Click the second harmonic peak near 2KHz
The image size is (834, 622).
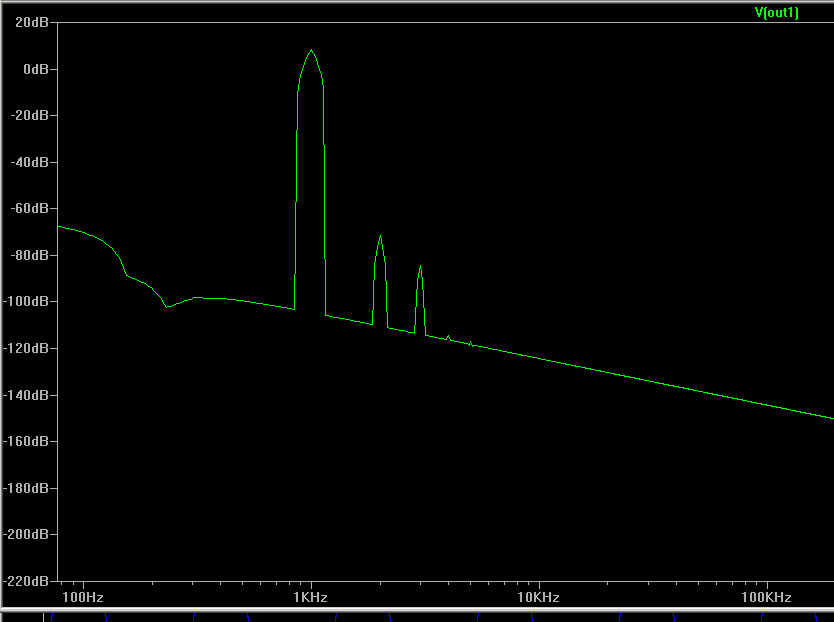click(x=380, y=236)
